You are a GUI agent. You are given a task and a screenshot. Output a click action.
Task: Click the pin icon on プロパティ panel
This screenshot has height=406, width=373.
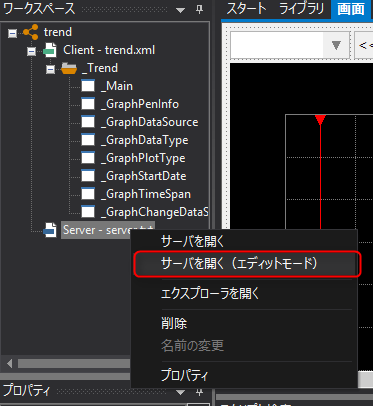coord(199,392)
